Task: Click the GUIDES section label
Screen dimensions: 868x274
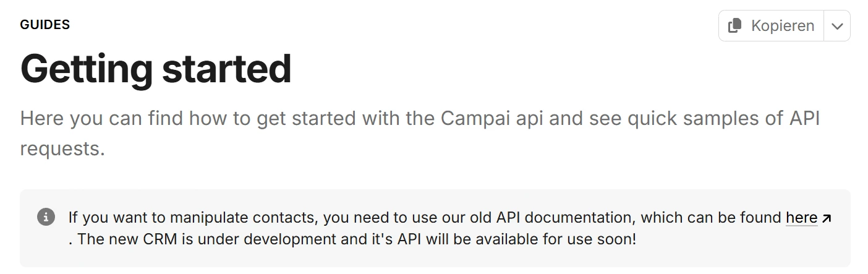Action: click(45, 25)
